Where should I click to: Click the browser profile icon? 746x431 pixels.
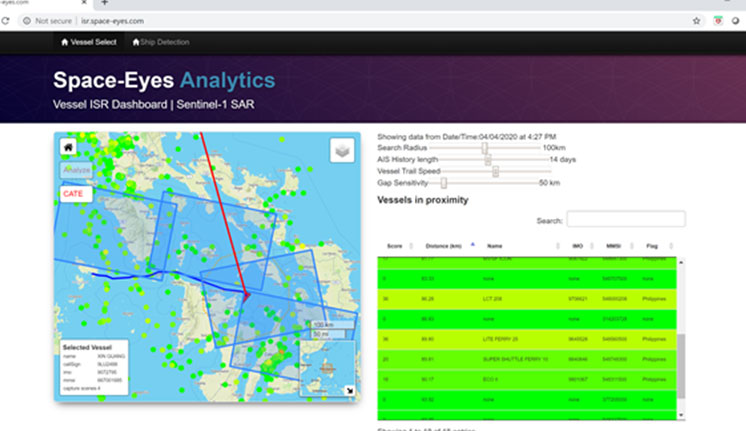pyautogui.click(x=737, y=20)
